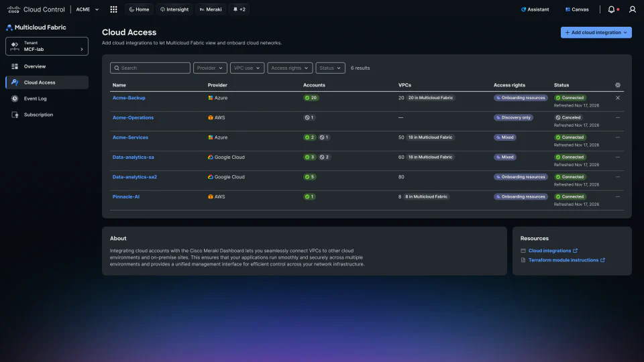The height and width of the screenshot is (362, 644).
Task: Click the green 5 accounts badge
Action: [310, 177]
